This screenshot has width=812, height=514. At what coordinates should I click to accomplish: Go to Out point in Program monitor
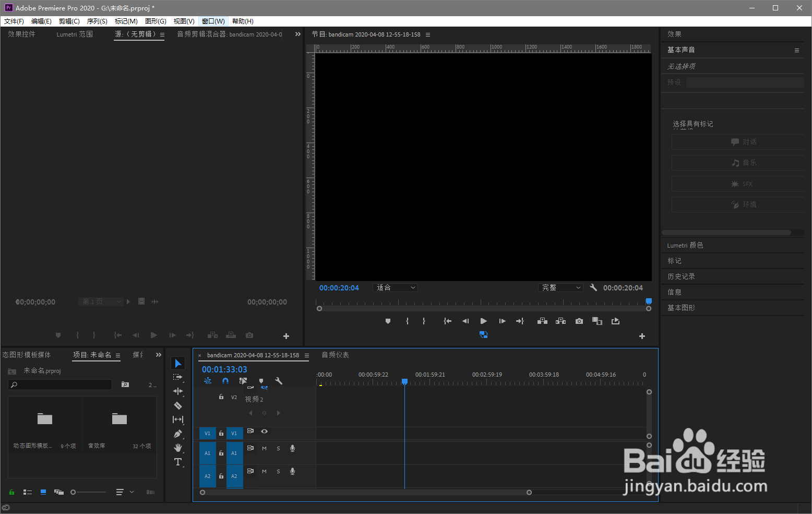pyautogui.click(x=520, y=321)
